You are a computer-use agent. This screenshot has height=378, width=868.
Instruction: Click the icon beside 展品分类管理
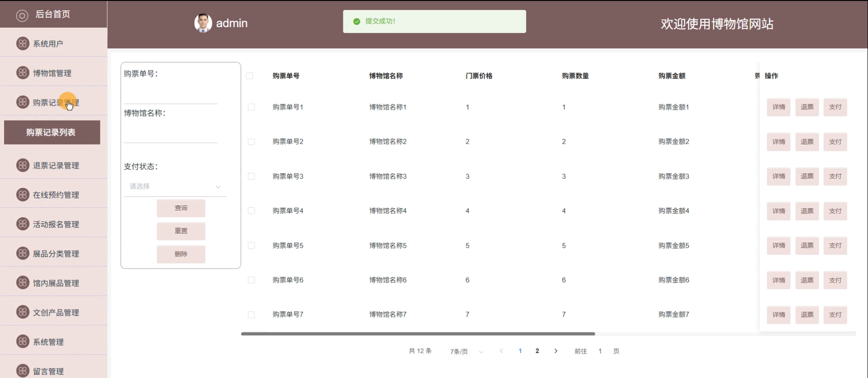(x=23, y=253)
